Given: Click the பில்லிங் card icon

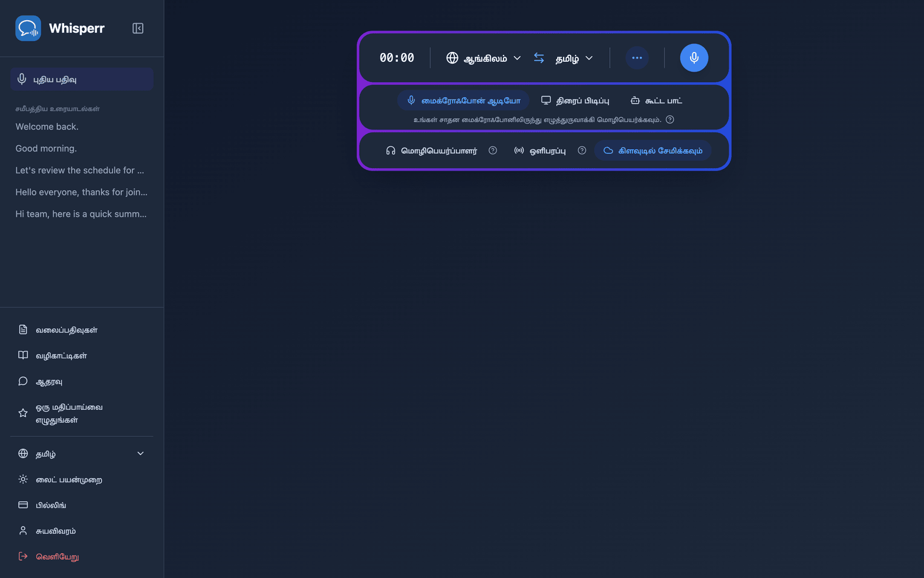Looking at the screenshot, I should pos(23,505).
